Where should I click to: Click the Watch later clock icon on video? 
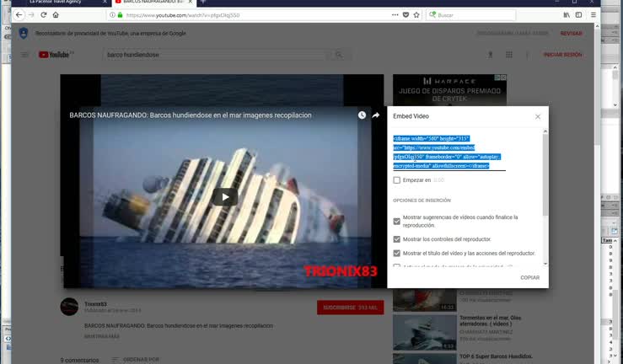[x=362, y=115]
